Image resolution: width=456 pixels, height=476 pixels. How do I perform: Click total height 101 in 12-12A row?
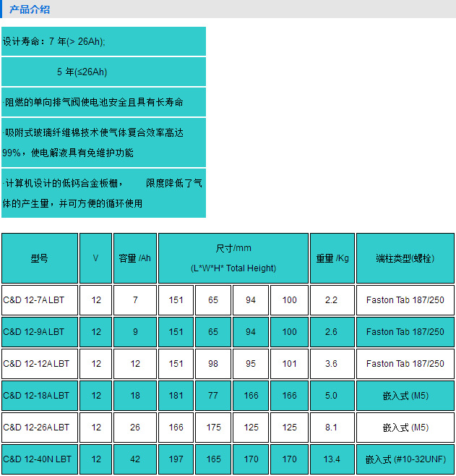coord(289,364)
